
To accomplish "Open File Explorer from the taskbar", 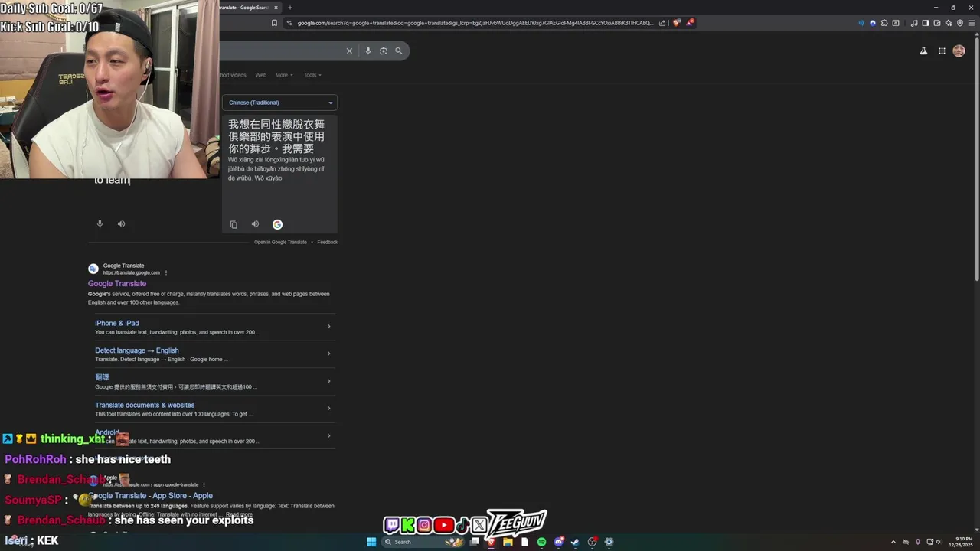I will click(x=508, y=542).
